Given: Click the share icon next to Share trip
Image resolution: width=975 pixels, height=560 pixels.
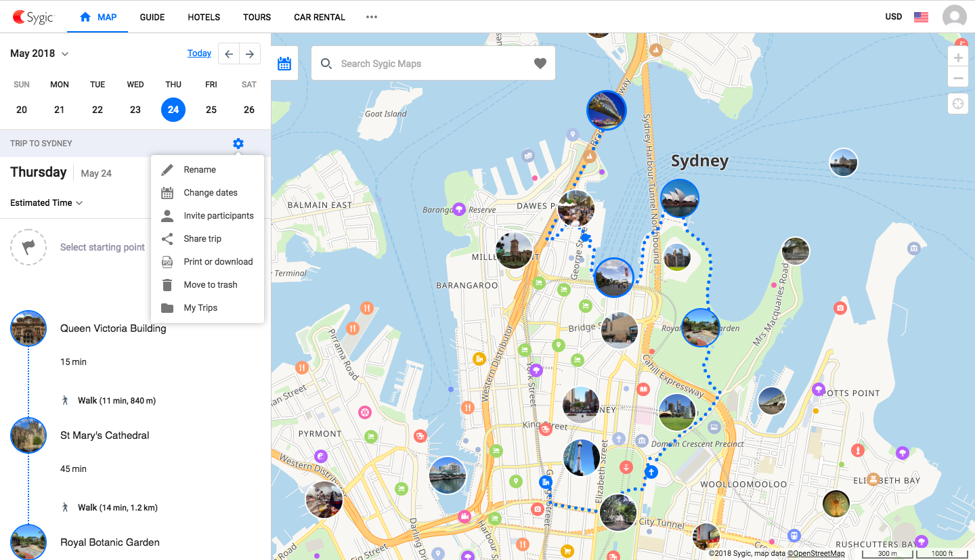Looking at the screenshot, I should pyautogui.click(x=167, y=239).
